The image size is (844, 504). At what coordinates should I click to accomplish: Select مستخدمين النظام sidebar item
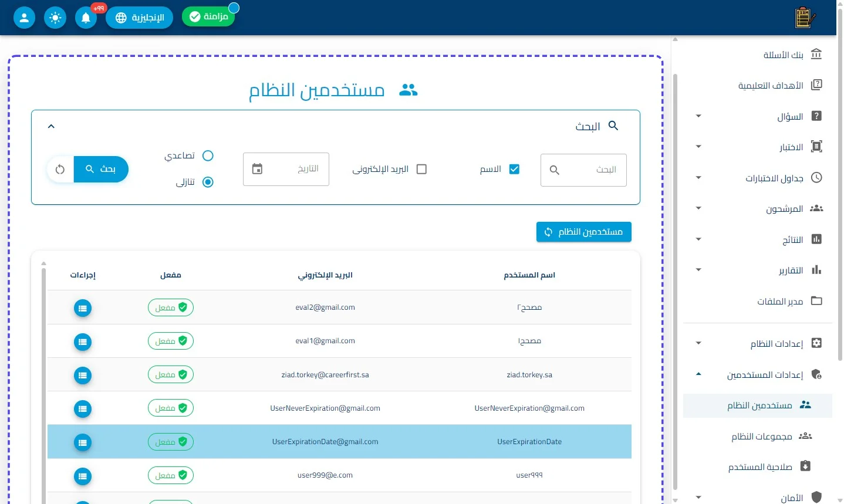[758, 405]
